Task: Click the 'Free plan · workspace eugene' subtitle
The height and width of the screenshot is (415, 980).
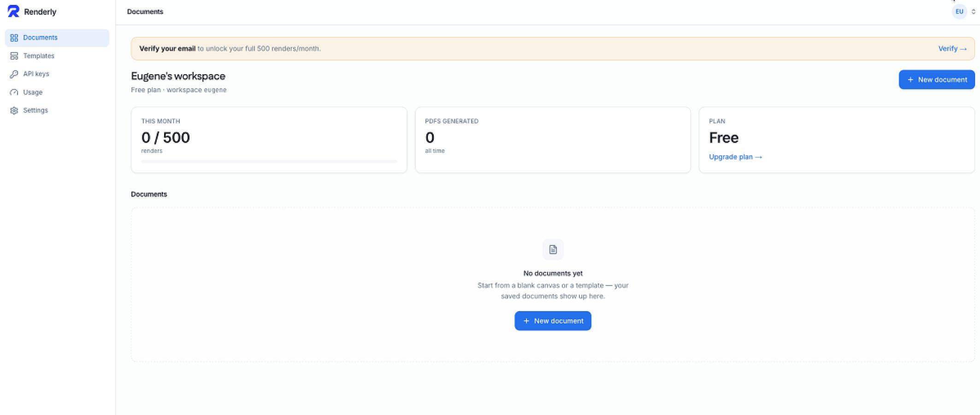Action: click(178, 90)
